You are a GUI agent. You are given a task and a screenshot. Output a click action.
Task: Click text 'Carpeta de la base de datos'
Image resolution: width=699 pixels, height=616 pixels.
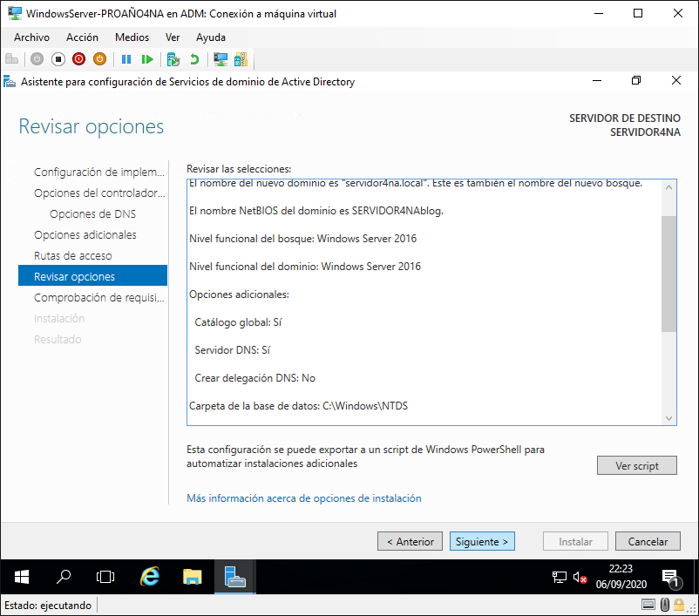254,406
